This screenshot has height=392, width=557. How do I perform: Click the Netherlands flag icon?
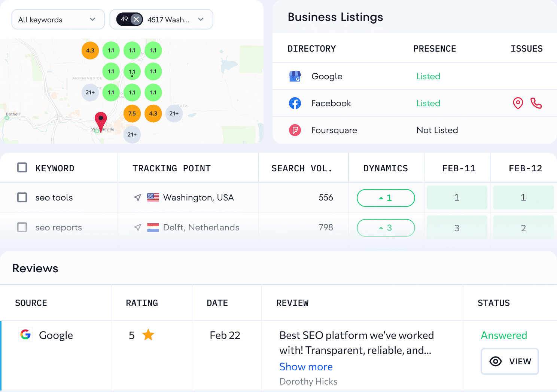point(153,227)
